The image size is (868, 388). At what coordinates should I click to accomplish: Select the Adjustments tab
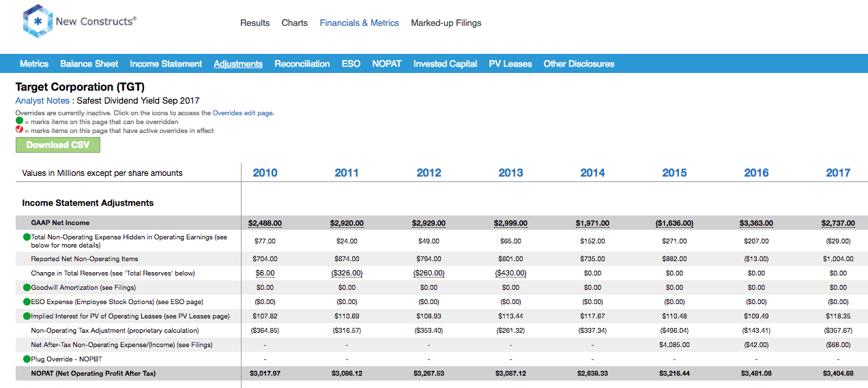click(x=238, y=63)
